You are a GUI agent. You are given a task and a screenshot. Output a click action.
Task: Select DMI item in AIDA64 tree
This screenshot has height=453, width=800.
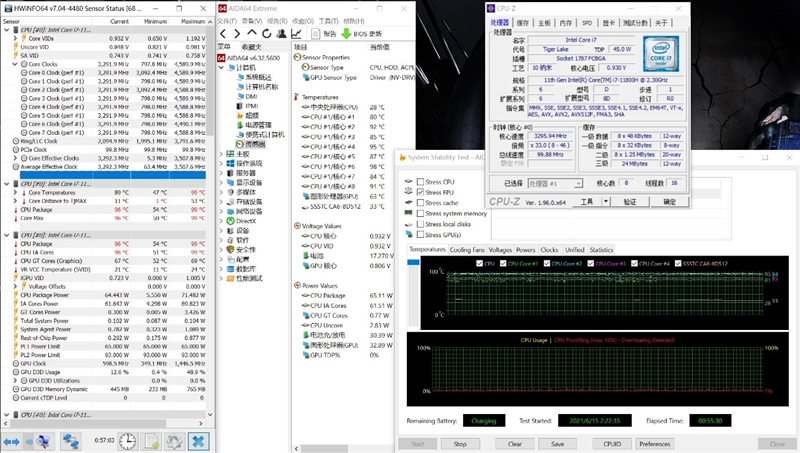coord(246,96)
